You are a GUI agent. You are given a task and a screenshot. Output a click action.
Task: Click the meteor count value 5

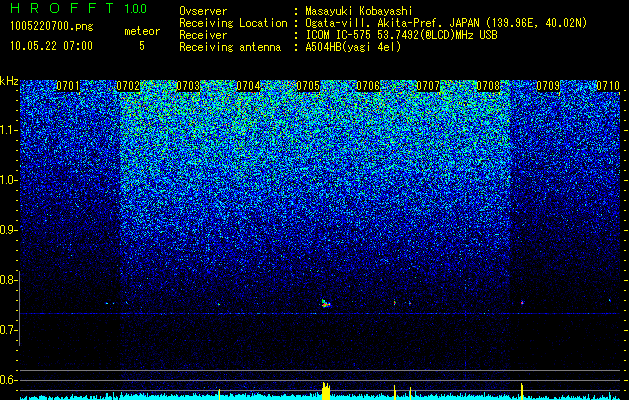point(142,46)
